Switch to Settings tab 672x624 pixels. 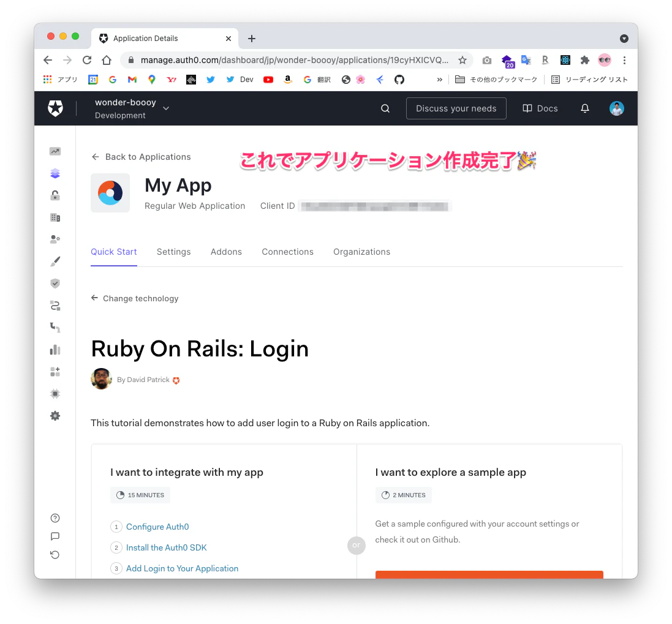point(173,252)
